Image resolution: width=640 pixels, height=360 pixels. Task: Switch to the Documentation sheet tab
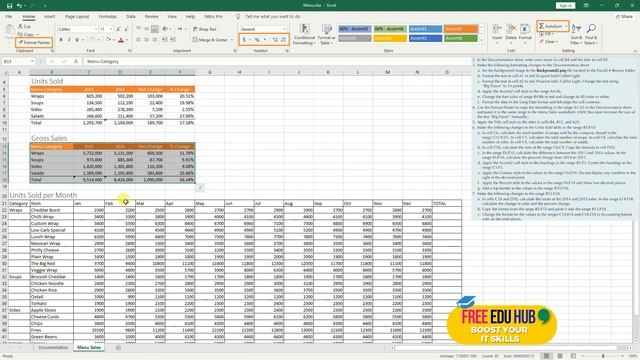click(53, 348)
